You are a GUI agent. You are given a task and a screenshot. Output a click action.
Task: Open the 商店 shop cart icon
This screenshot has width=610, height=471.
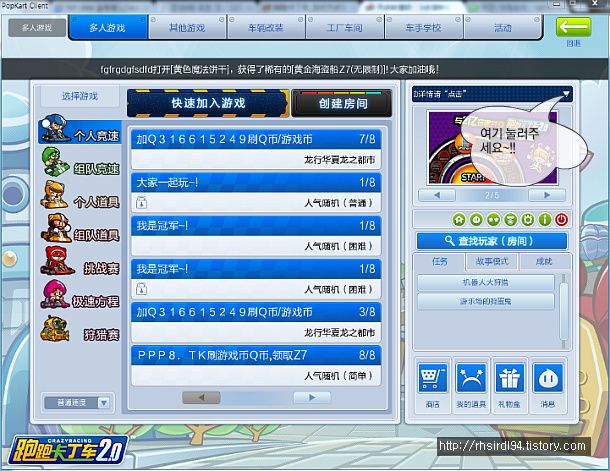click(x=433, y=378)
